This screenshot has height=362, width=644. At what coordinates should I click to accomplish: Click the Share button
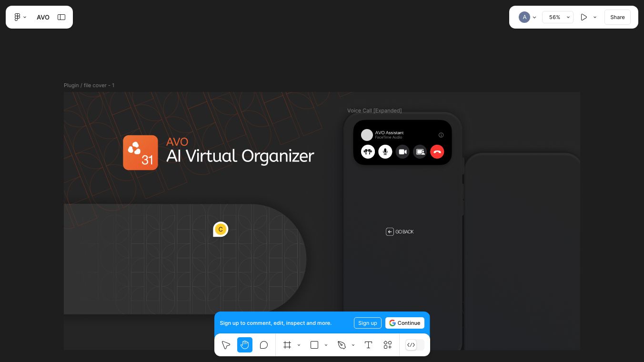(617, 17)
